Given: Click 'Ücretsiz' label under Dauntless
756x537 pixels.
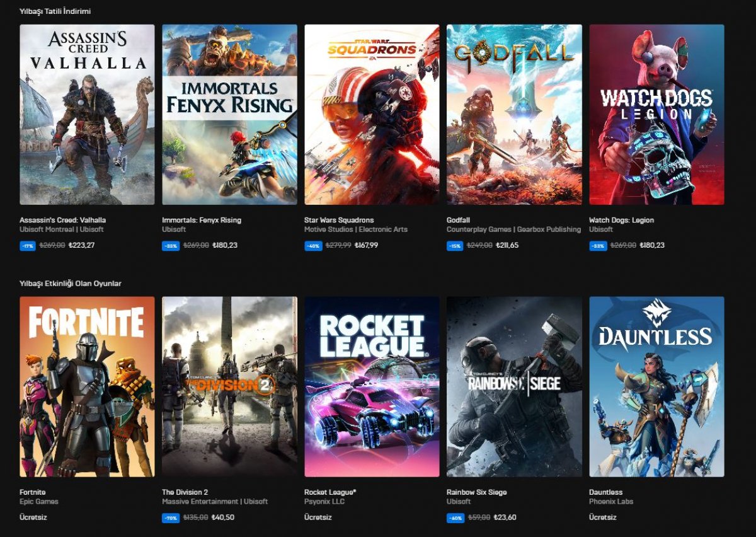Looking at the screenshot, I should [x=603, y=517].
